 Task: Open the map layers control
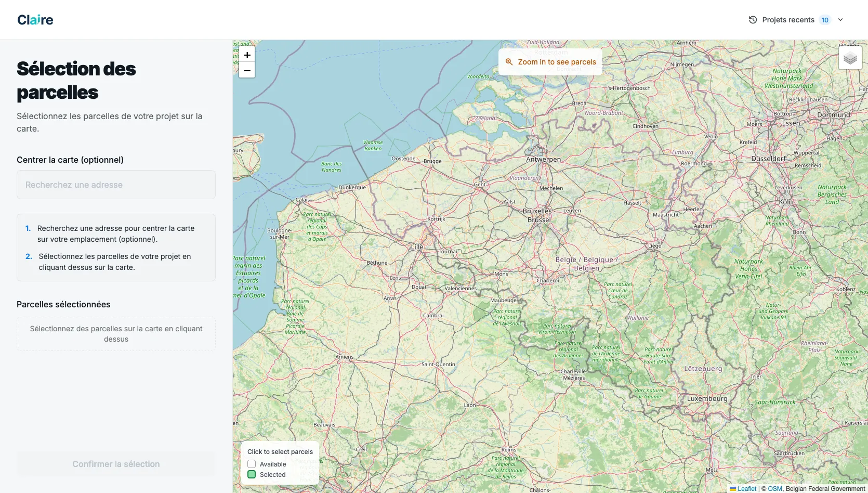850,58
